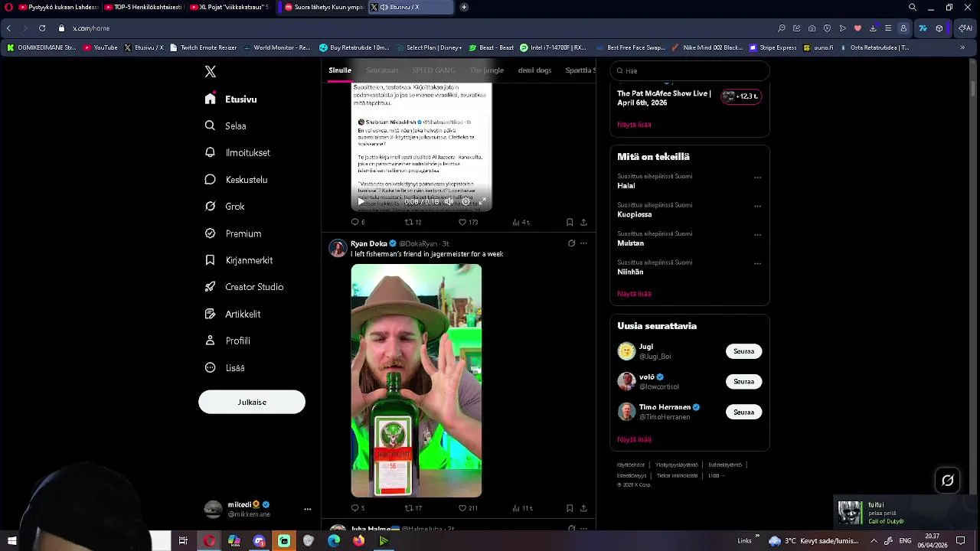The height and width of the screenshot is (551, 980).
Task: Open options for Muistan trend
Action: (x=757, y=235)
